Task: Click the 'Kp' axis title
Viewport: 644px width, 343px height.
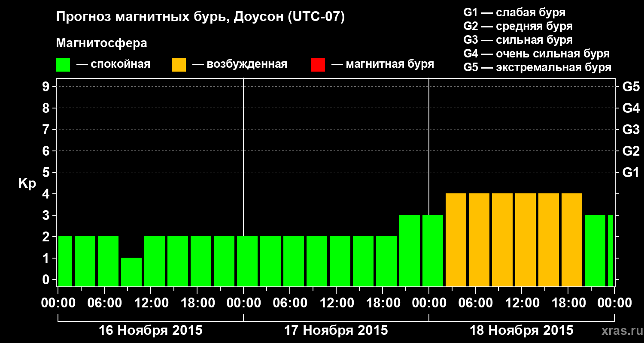Action: click(x=27, y=184)
